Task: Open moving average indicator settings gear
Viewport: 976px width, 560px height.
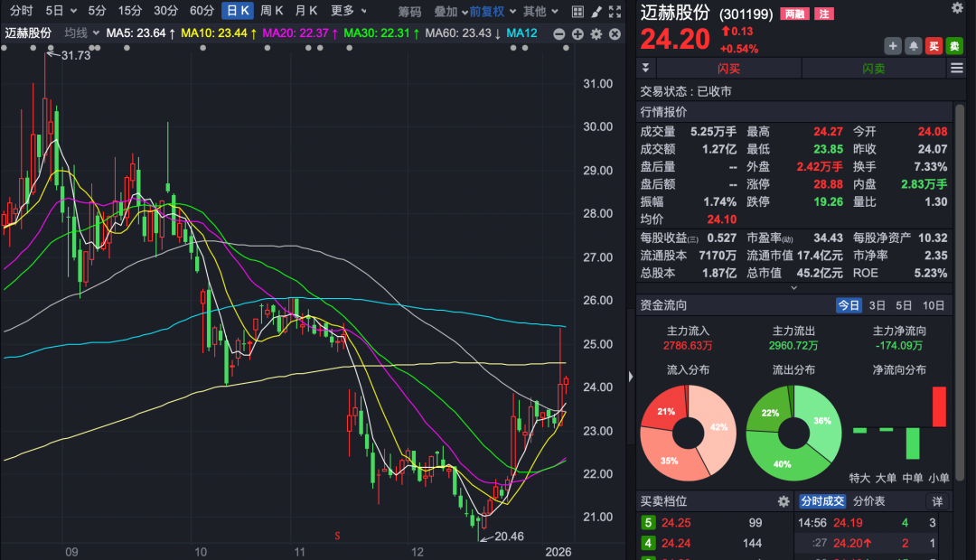Action: (x=596, y=33)
